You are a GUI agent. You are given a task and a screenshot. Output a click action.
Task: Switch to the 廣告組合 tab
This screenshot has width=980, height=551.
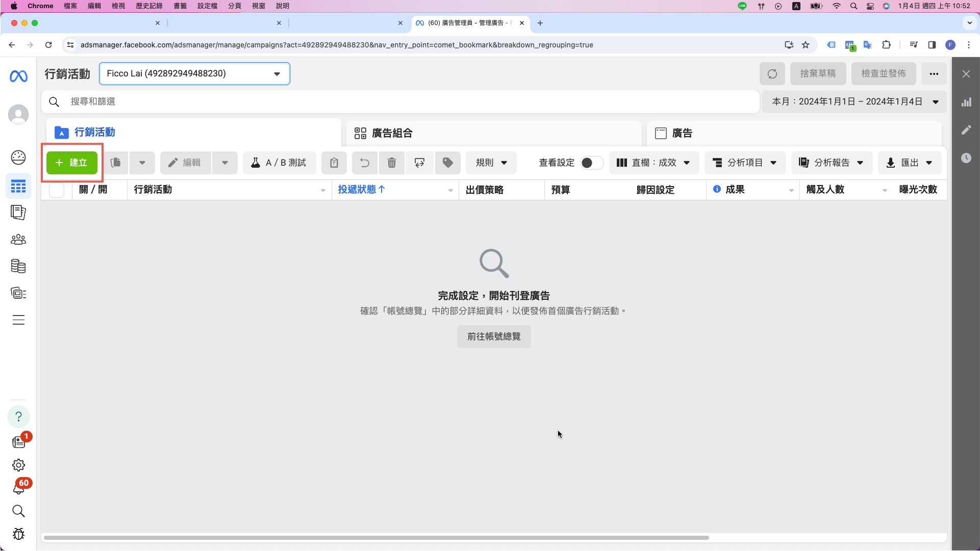494,134
